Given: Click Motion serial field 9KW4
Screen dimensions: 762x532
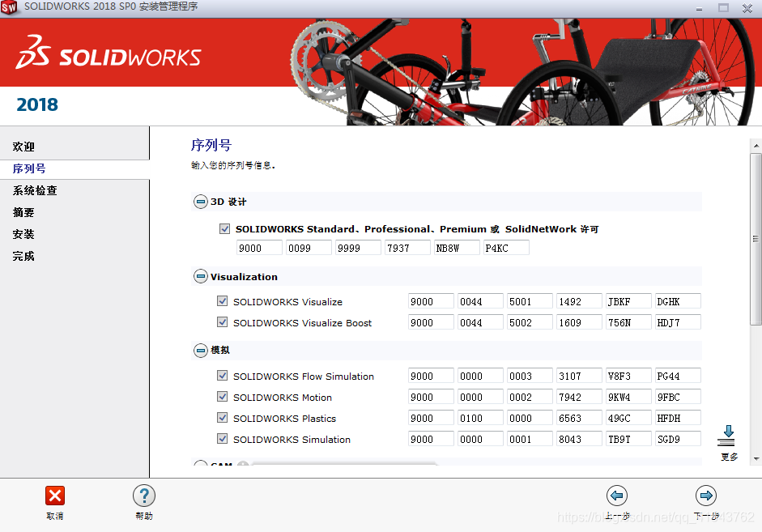Looking at the screenshot, I should 629,397.
